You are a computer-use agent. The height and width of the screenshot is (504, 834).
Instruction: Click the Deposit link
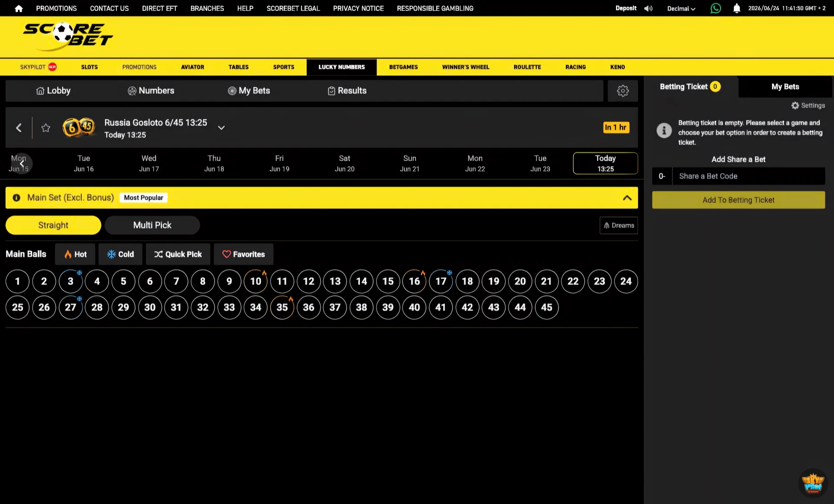tap(625, 8)
